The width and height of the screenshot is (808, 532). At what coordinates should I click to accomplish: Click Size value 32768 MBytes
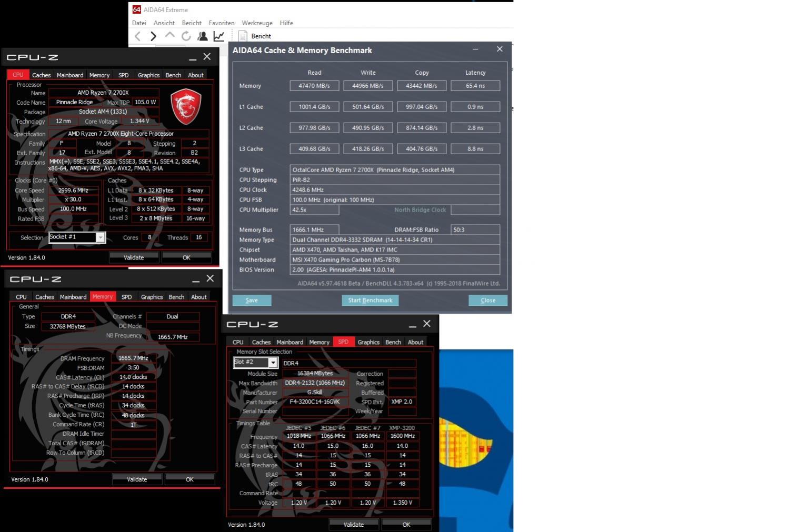pos(68,326)
